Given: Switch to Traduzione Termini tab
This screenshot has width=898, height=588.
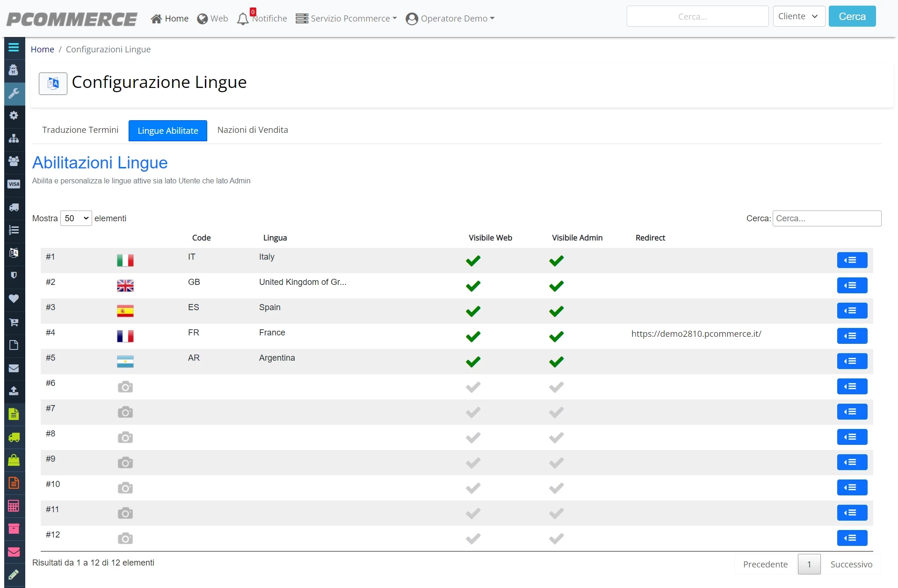Looking at the screenshot, I should (80, 130).
